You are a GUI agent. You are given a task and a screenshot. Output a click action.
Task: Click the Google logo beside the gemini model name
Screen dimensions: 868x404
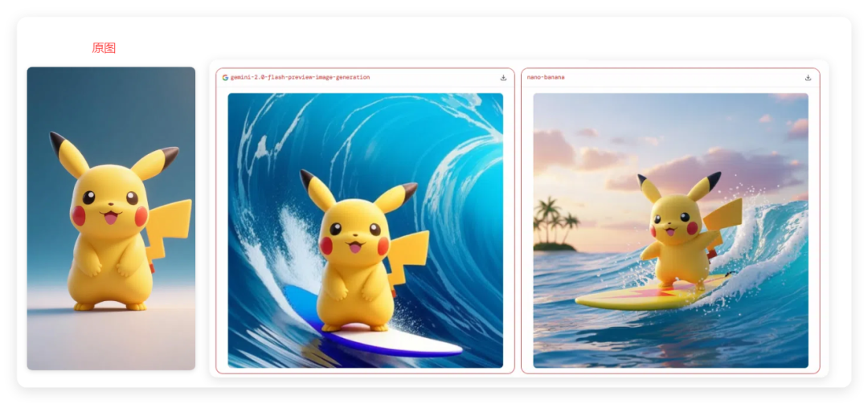[225, 78]
